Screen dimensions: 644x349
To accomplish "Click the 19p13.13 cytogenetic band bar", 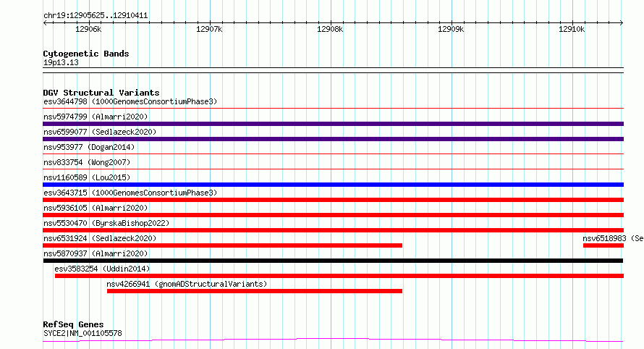I will coord(333,70).
